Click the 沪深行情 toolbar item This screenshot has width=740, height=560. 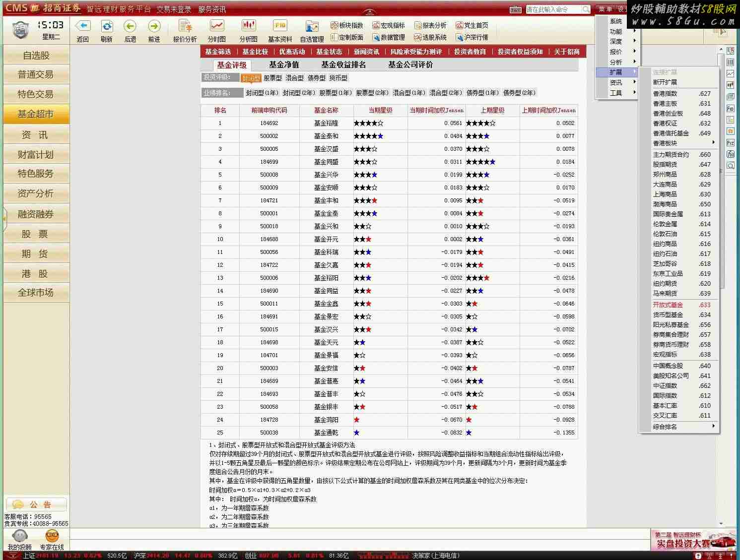click(x=472, y=37)
